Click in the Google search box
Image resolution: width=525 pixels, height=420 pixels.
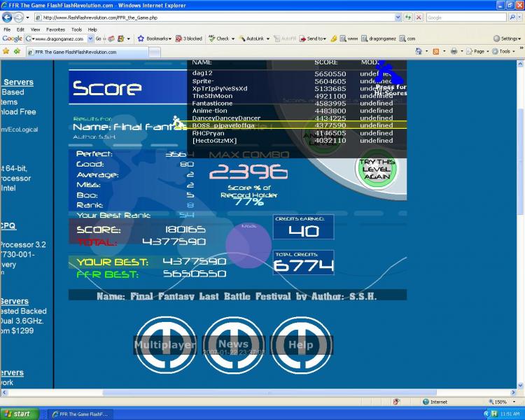pyautogui.click(x=465, y=17)
